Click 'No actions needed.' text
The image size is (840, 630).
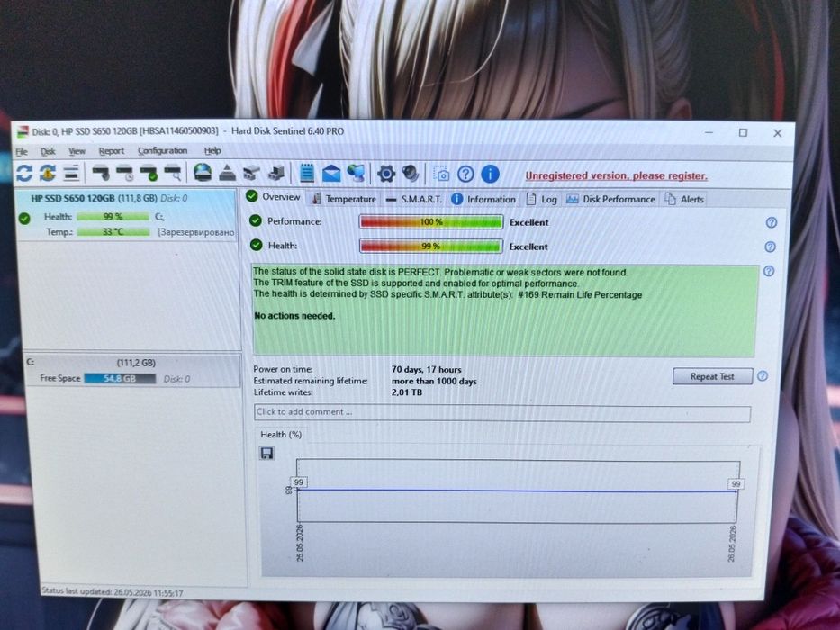pos(294,316)
